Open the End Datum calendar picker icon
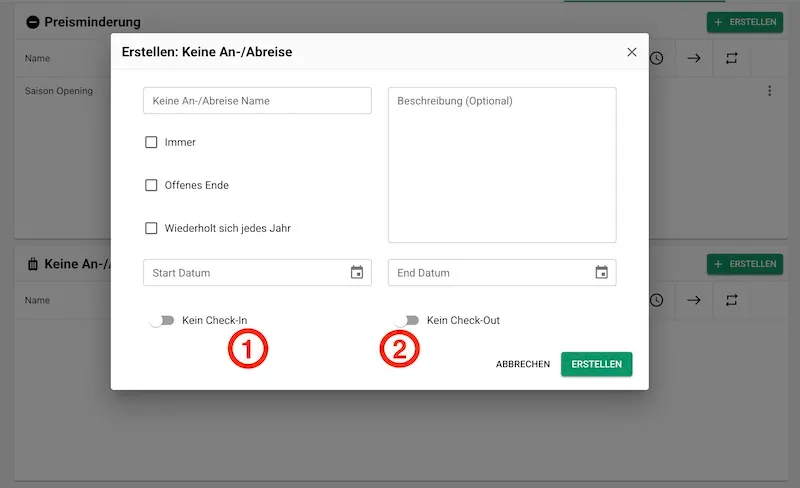The image size is (800, 488). [602, 273]
